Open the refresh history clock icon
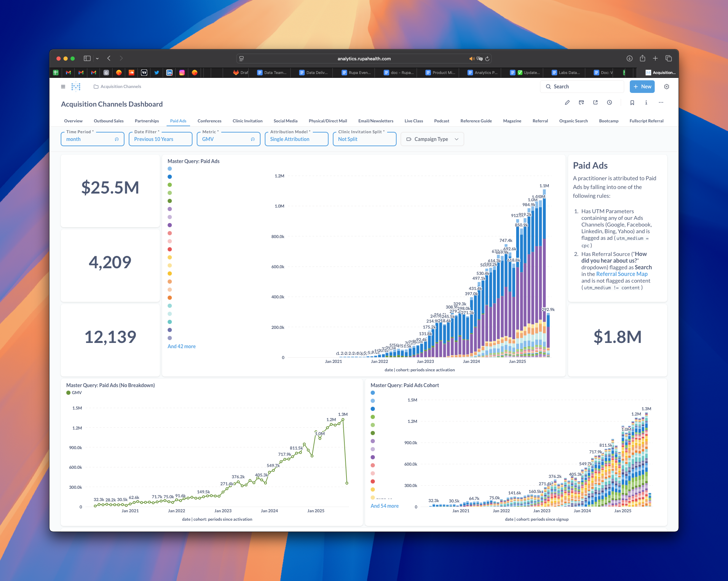The image size is (728, 581). (x=610, y=102)
